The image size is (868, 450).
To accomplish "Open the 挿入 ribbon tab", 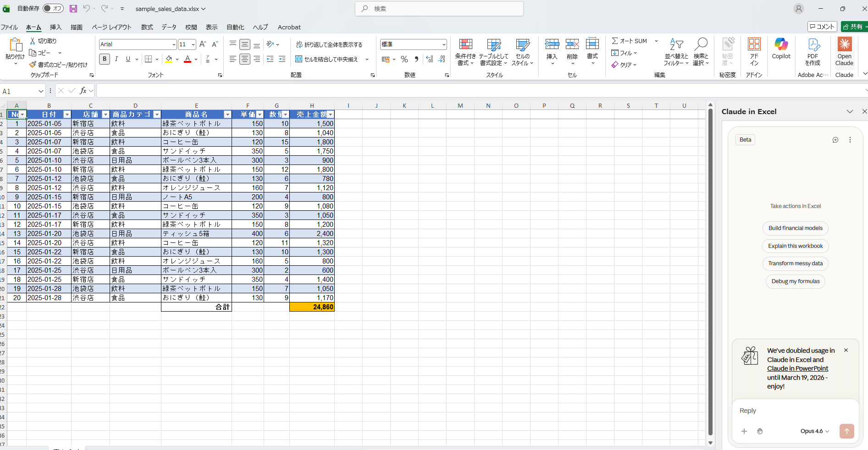I will pos(55,27).
